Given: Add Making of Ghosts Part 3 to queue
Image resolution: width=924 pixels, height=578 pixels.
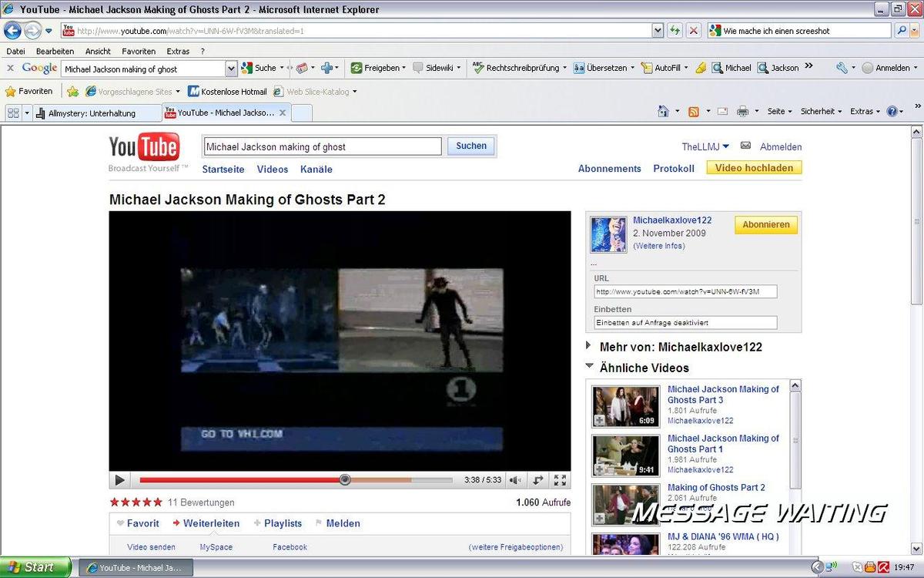Looking at the screenshot, I should click(x=599, y=421).
